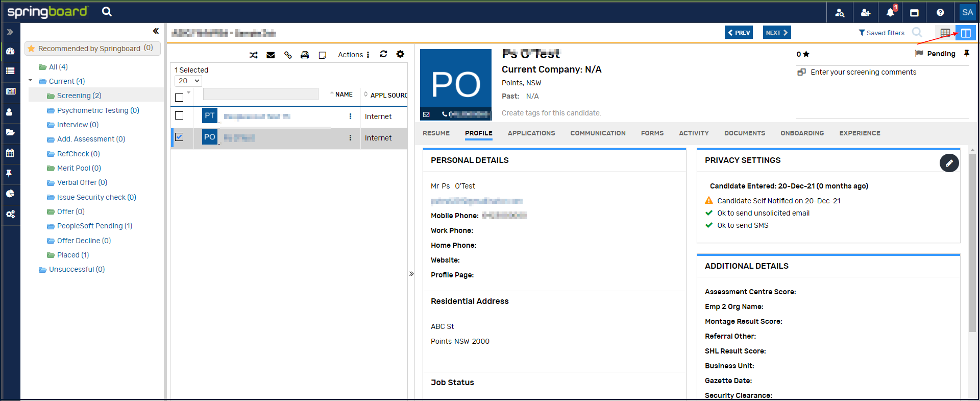Open the FORMS tab
The height and width of the screenshot is (401, 980).
[x=652, y=133]
